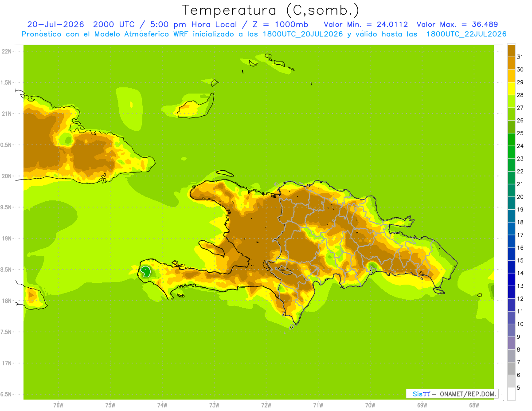The width and height of the screenshot is (532, 411).
Task: Click the legend value 20
Action: 520,197
